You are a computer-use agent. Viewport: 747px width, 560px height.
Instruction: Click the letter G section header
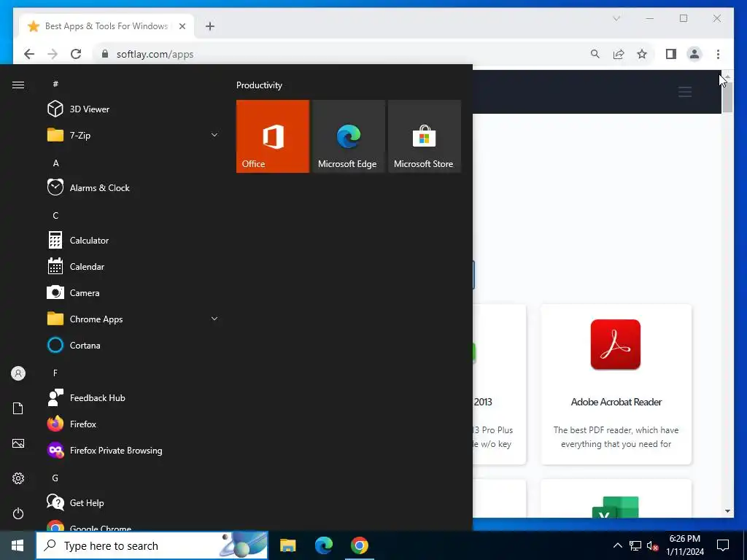(55, 478)
